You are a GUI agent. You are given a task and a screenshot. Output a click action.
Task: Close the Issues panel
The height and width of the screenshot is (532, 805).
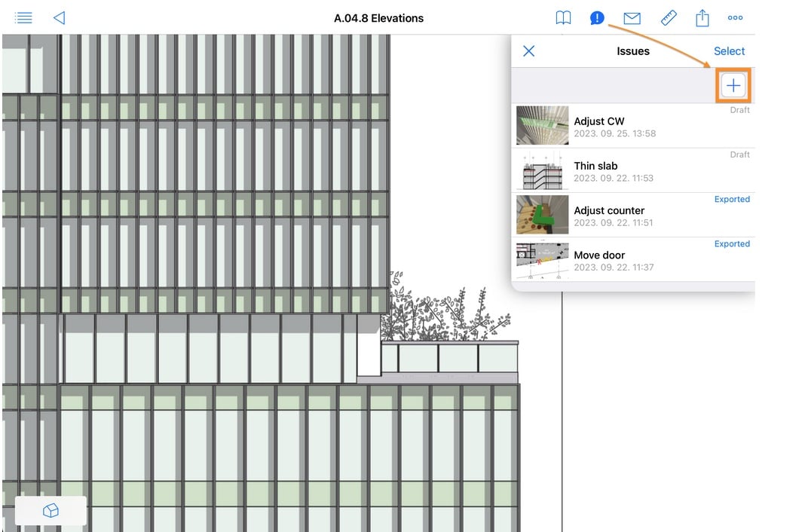[529, 50]
